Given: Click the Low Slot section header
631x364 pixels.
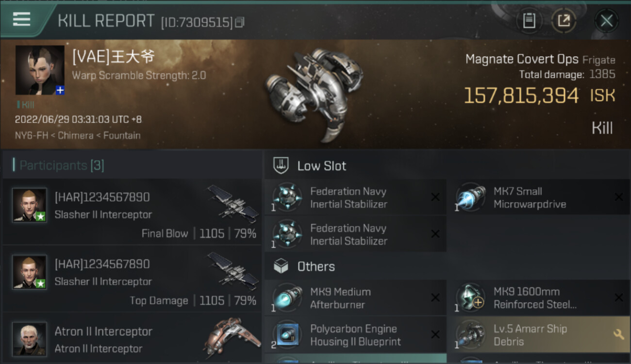Looking at the screenshot, I should coord(321,166).
